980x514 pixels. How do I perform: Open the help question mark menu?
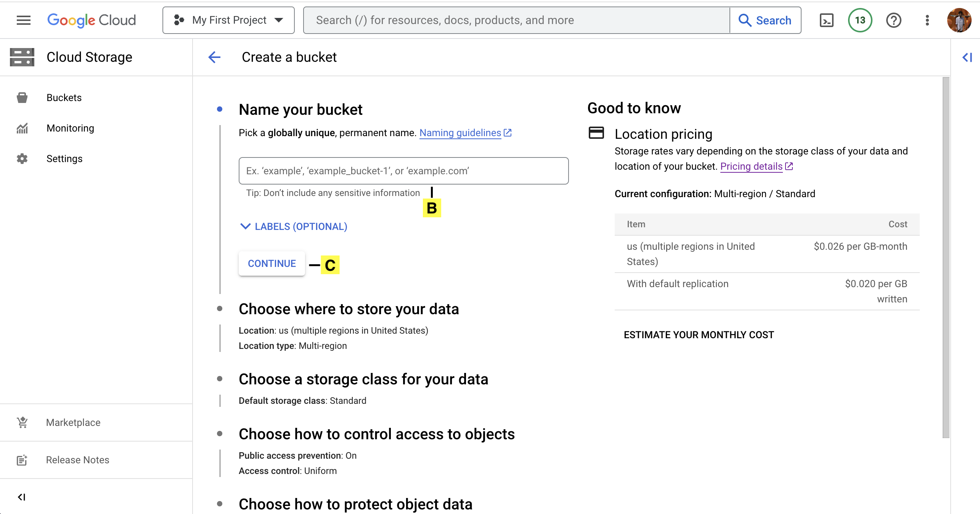(894, 20)
